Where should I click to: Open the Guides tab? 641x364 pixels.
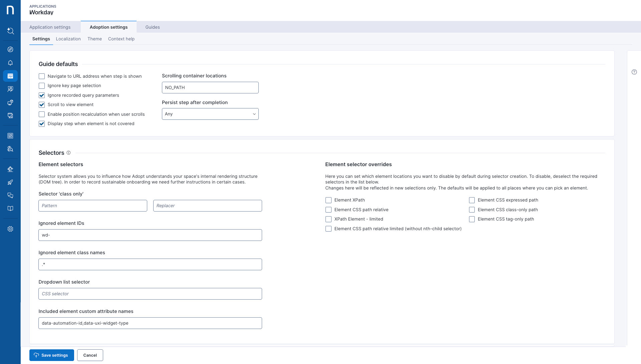tap(153, 27)
